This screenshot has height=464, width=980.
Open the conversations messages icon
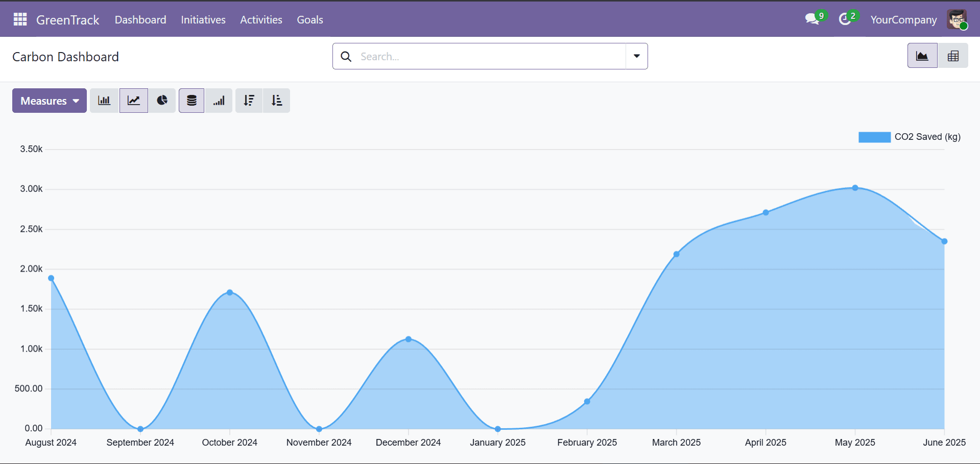pos(812,19)
